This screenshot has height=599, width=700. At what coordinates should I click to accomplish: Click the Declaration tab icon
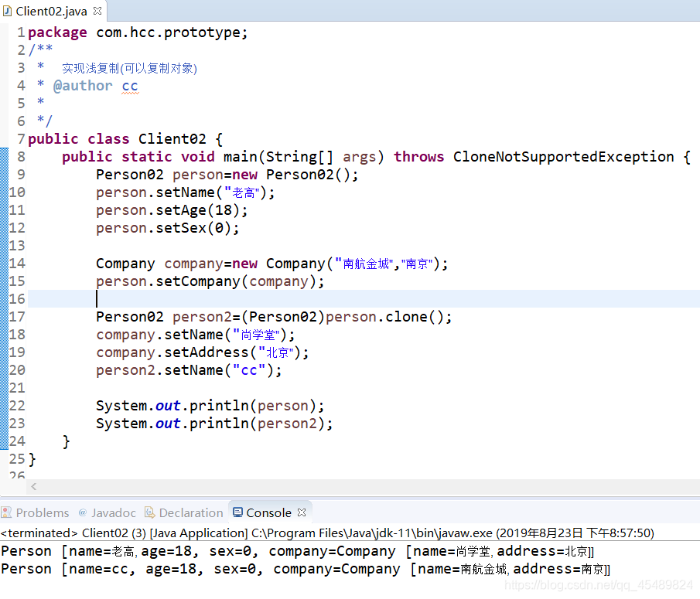pos(149,512)
